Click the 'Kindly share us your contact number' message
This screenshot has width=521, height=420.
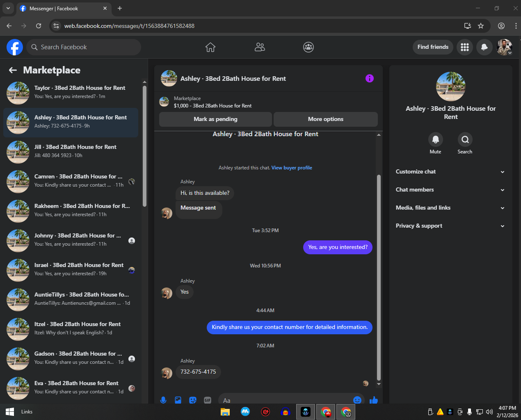click(290, 327)
